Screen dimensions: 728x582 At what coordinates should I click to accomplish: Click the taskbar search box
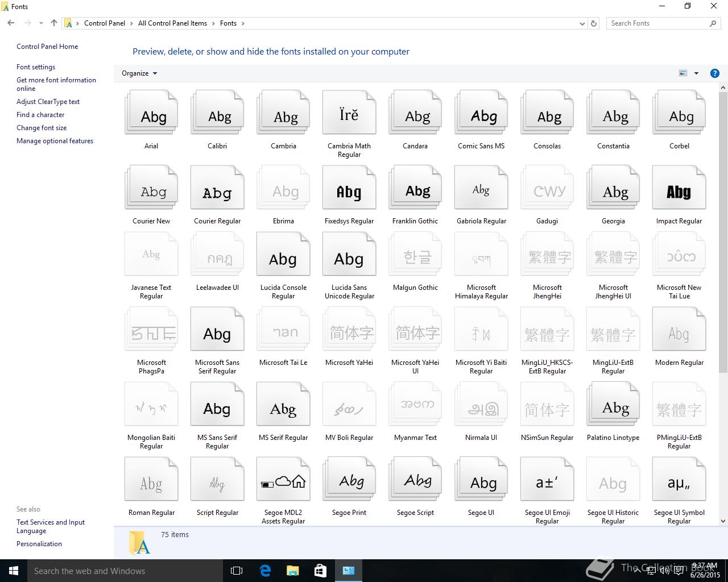[125, 571]
